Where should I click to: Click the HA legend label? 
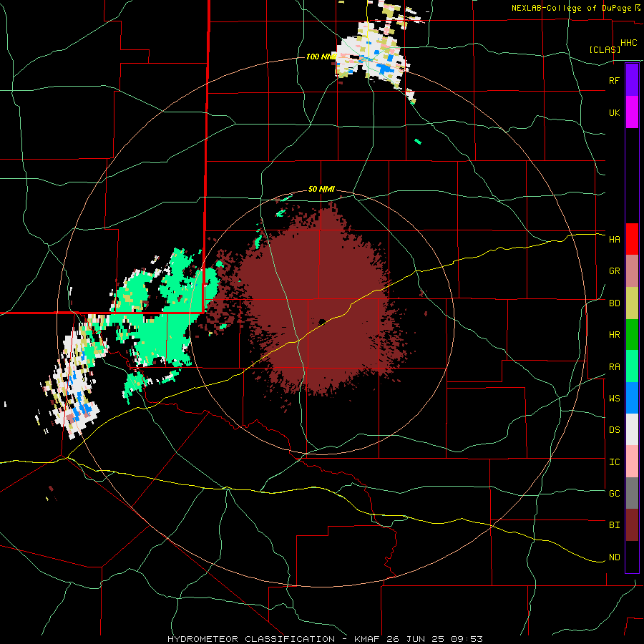614,239
